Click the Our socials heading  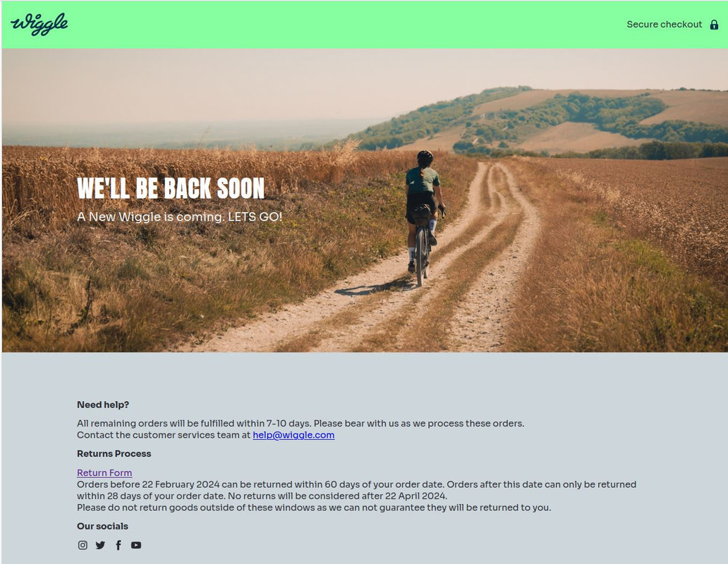pyautogui.click(x=102, y=526)
